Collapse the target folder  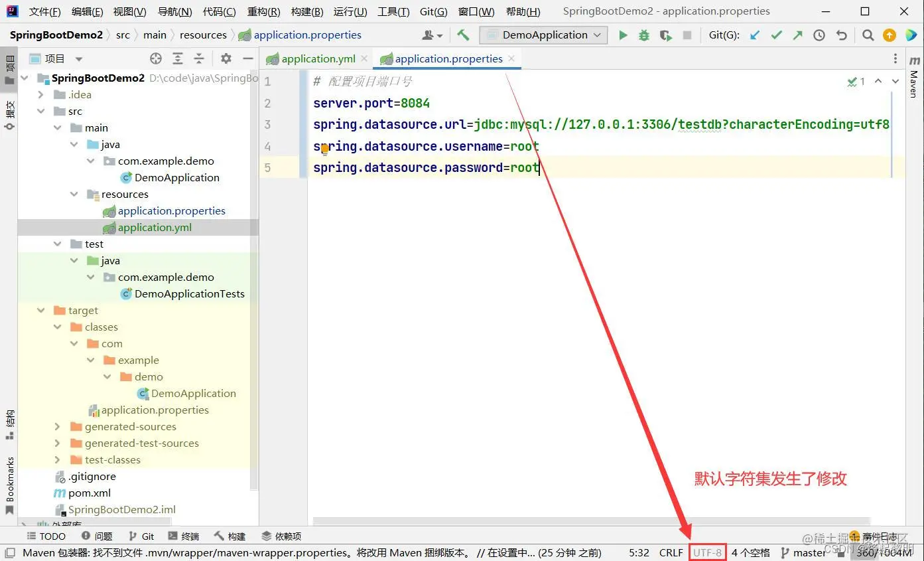[41, 310]
